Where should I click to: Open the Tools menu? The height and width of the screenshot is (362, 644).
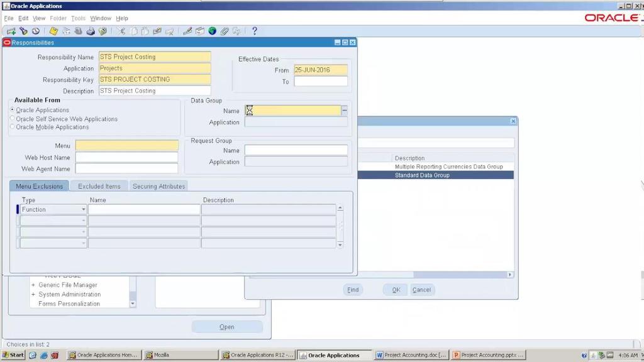pyautogui.click(x=78, y=18)
